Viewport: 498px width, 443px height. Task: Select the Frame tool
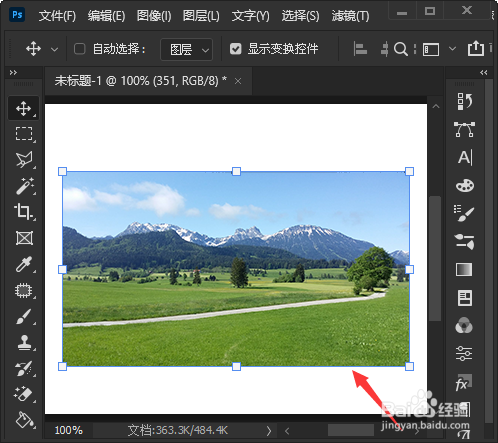[24, 238]
